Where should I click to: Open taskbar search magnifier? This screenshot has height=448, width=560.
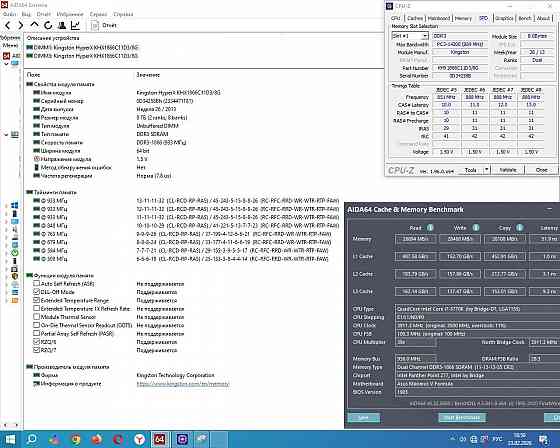coord(32,439)
